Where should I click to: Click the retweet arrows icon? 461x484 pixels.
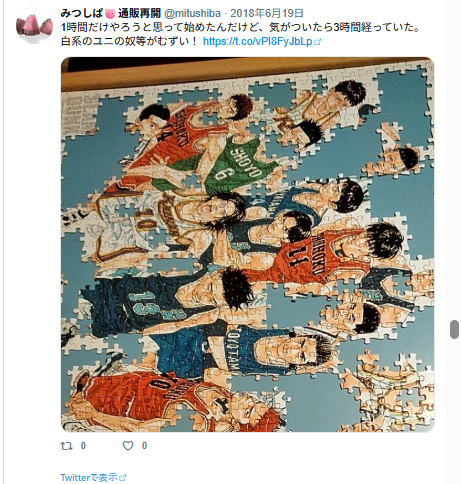(67, 446)
